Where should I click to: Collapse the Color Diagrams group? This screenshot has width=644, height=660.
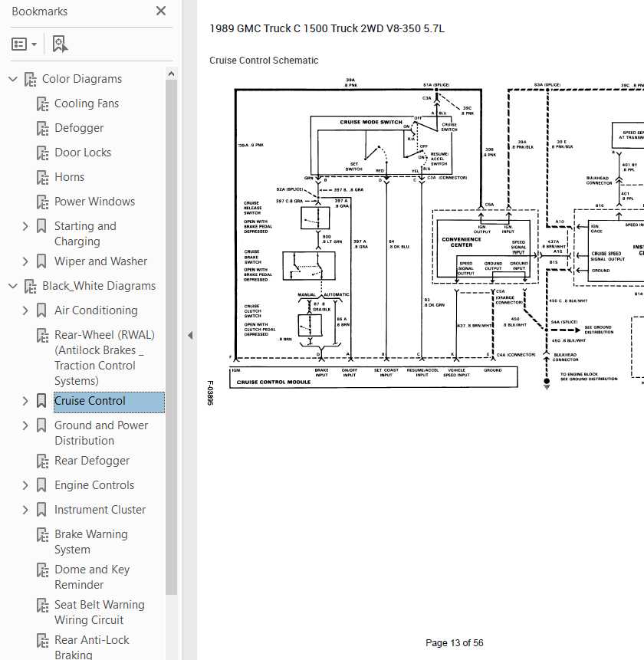click(x=13, y=79)
